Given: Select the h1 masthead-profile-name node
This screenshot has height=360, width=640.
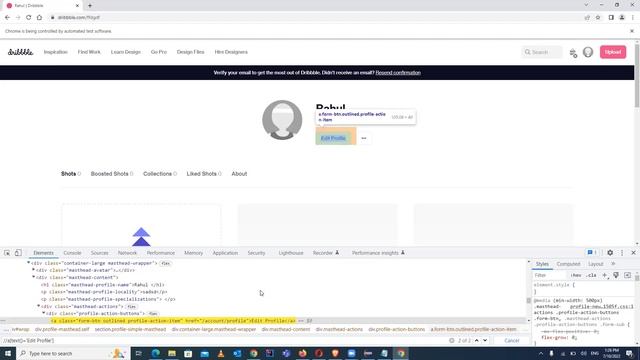Looking at the screenshot, I should coord(102,284).
